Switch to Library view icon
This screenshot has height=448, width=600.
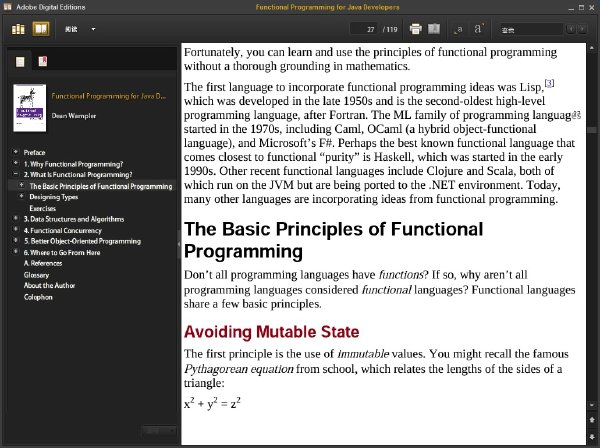[18, 29]
